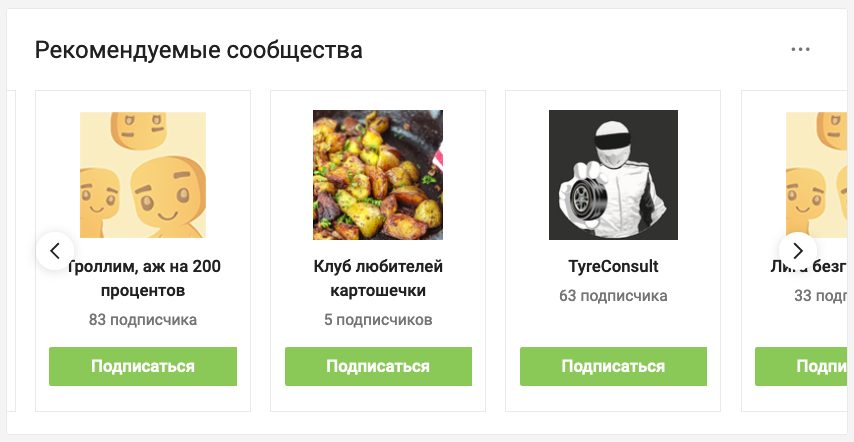
Task: Open the TyreConsult community title
Action: [x=613, y=267]
